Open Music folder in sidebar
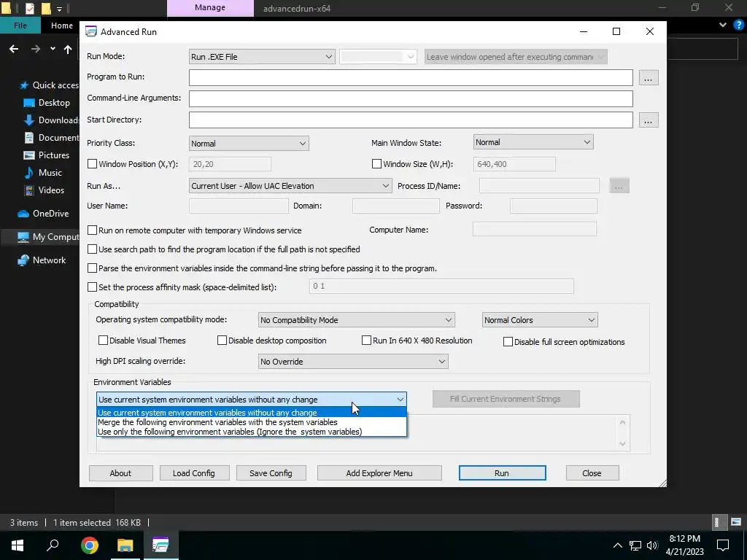The width and height of the screenshot is (747, 560). pyautogui.click(x=43, y=173)
